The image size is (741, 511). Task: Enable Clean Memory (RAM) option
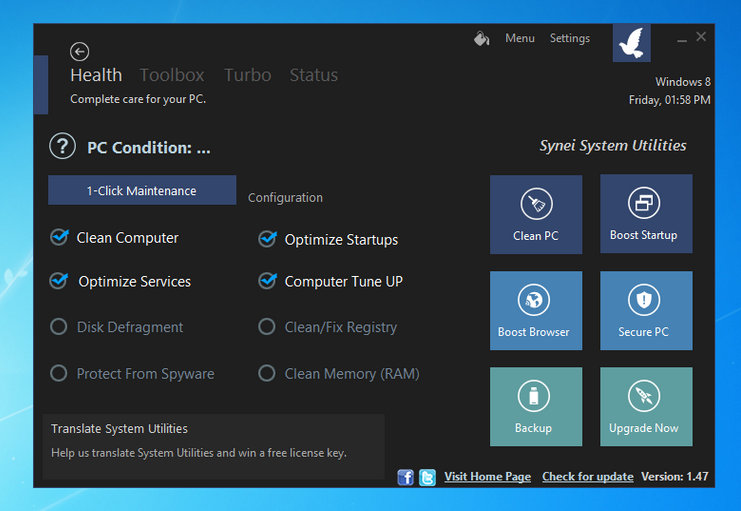(267, 373)
